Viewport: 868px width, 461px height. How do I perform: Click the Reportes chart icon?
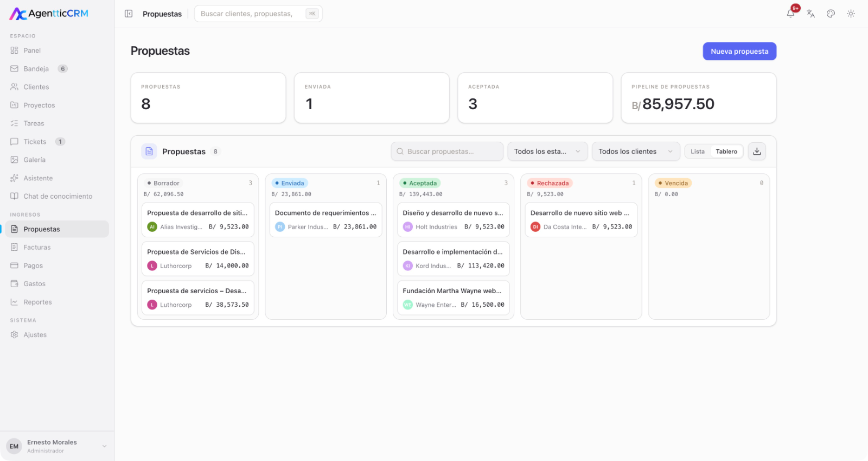pyautogui.click(x=14, y=302)
